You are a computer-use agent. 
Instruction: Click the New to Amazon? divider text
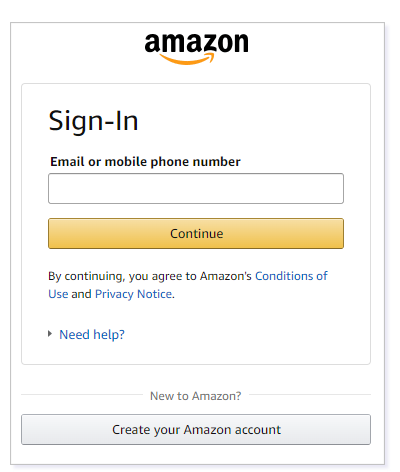[x=196, y=396]
